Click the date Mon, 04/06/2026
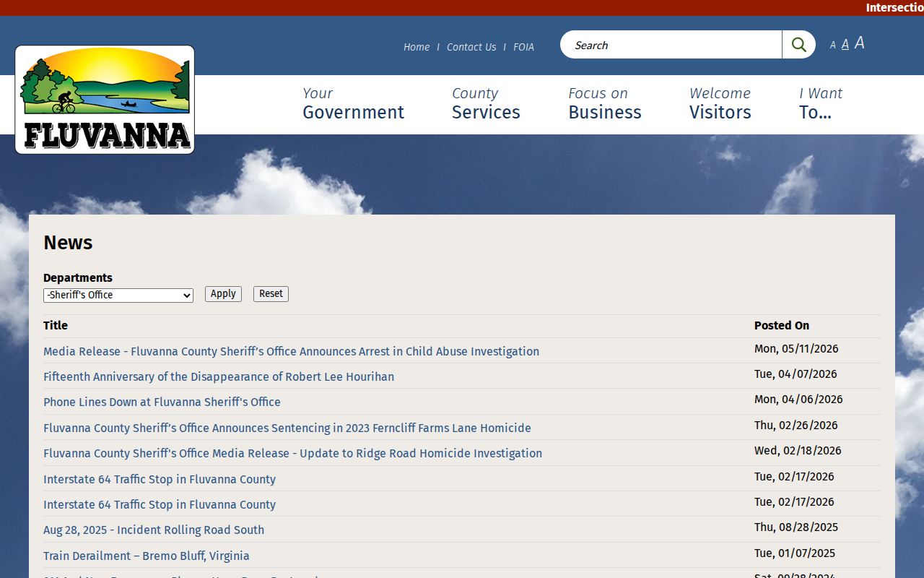This screenshot has height=578, width=924. point(798,400)
